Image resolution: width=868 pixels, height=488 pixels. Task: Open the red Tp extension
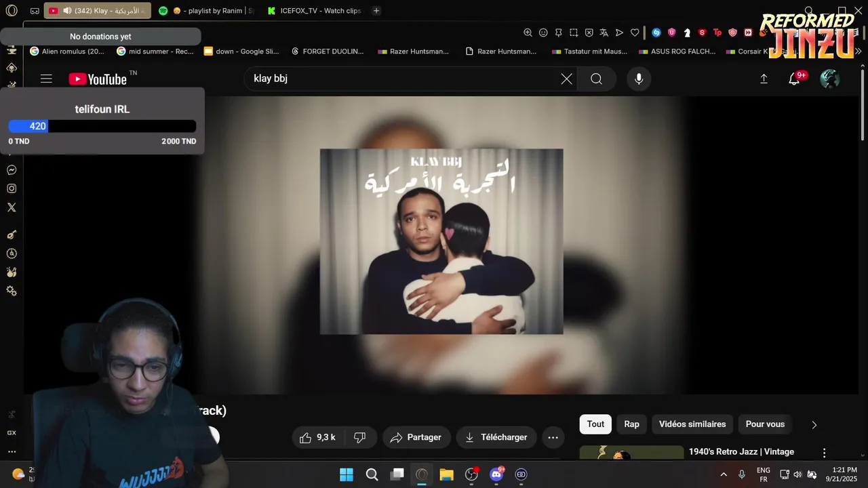717,33
